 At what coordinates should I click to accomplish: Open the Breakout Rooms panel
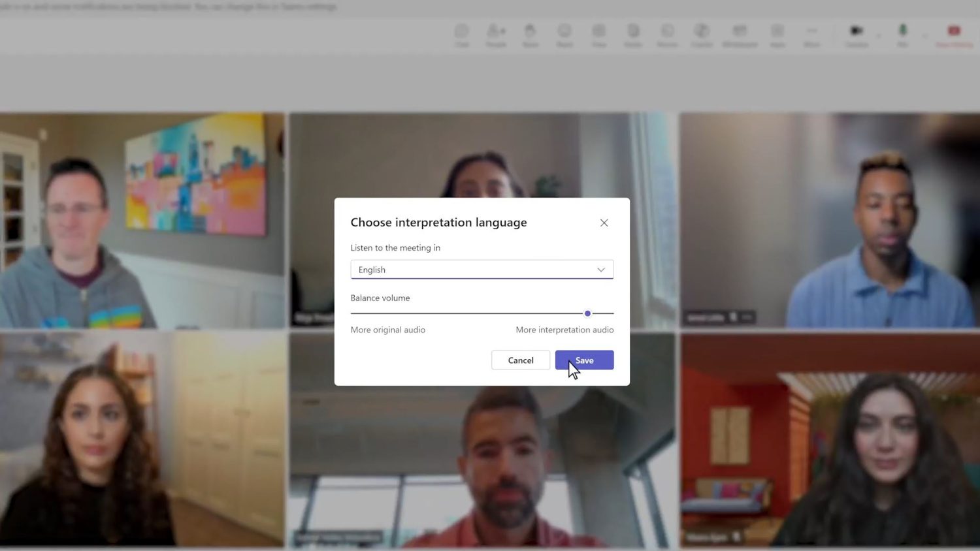coord(667,34)
